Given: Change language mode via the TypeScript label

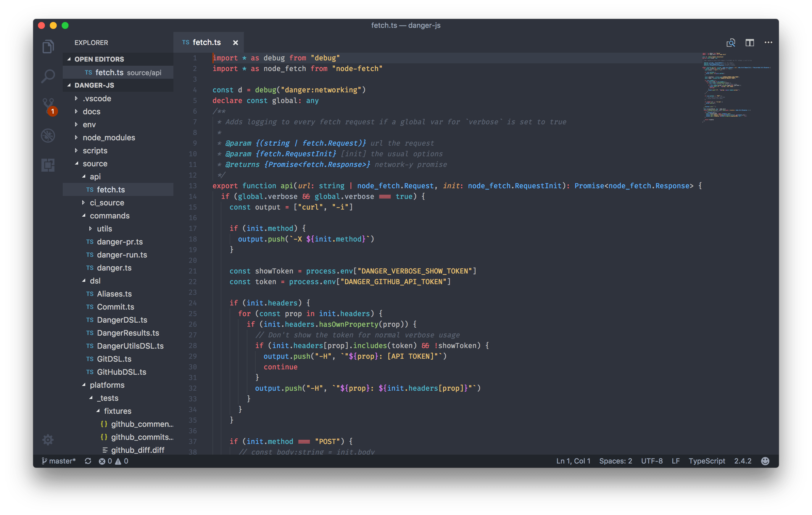Looking at the screenshot, I should pos(707,461).
